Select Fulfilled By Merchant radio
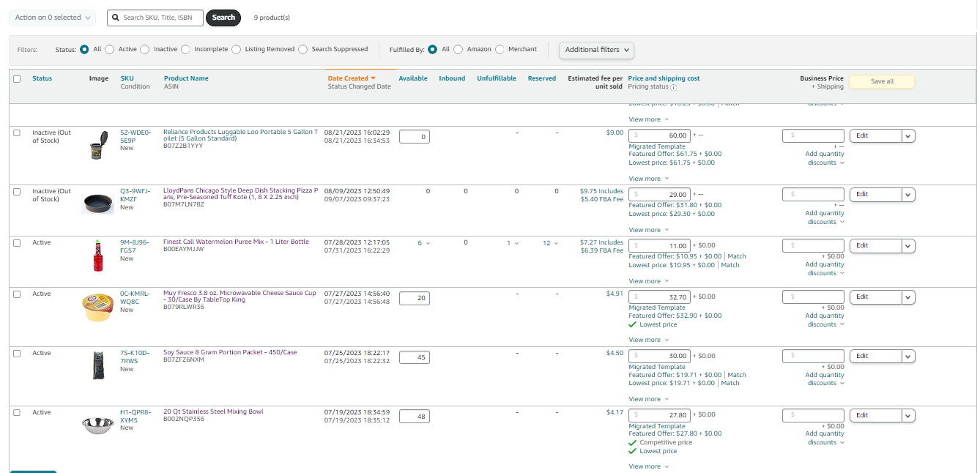 [500, 49]
